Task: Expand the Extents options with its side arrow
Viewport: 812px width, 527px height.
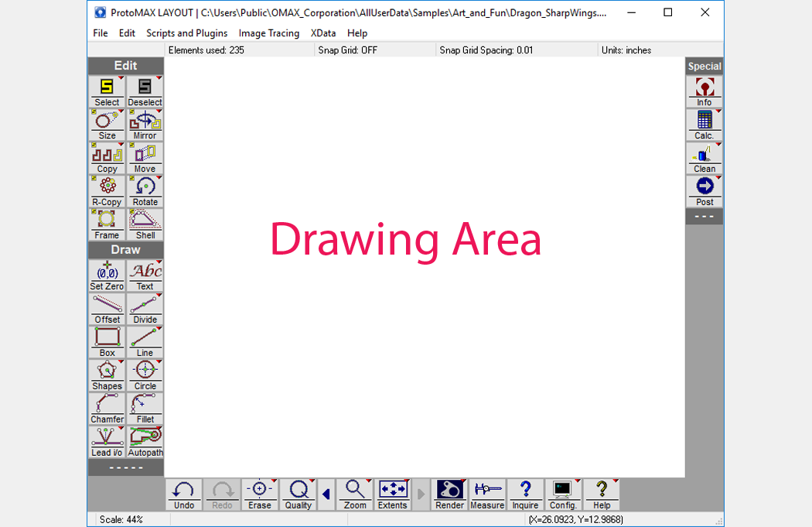Action: click(421, 493)
